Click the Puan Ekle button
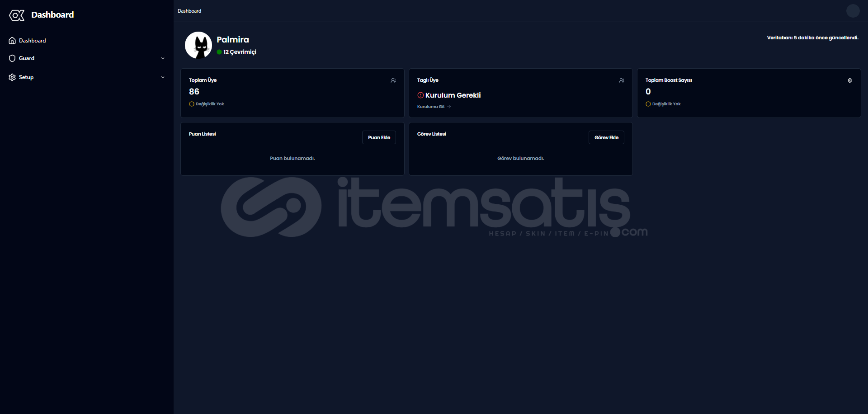This screenshot has height=414, width=868. pyautogui.click(x=379, y=137)
